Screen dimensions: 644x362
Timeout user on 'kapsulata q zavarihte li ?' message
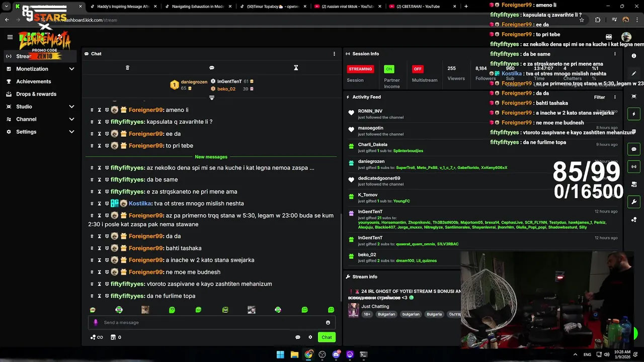99,122
